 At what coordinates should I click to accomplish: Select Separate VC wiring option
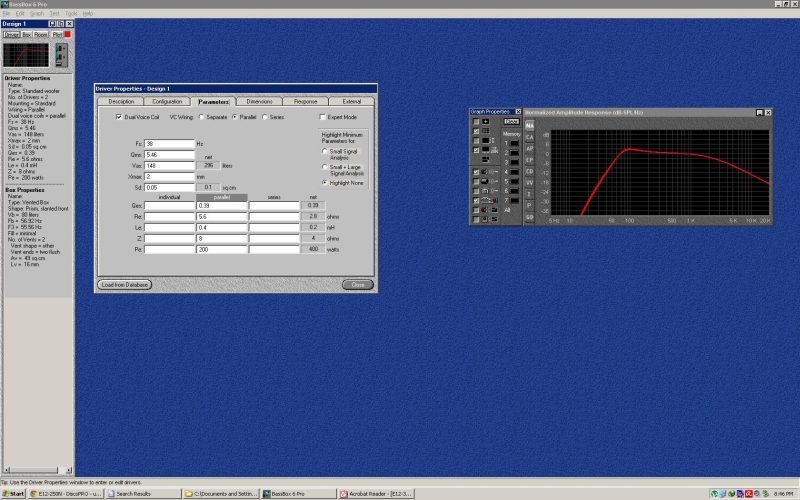tap(202, 117)
